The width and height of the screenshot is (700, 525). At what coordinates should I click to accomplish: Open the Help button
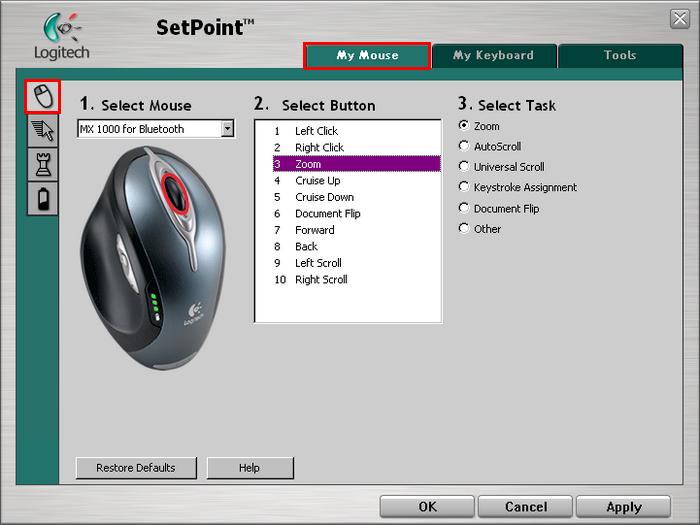(250, 468)
